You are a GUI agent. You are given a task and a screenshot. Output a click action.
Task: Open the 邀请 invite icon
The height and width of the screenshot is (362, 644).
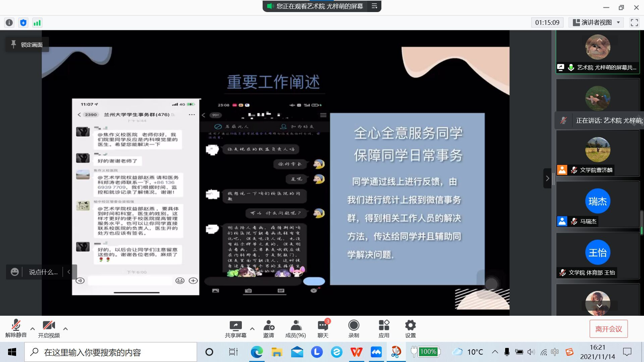point(269,328)
